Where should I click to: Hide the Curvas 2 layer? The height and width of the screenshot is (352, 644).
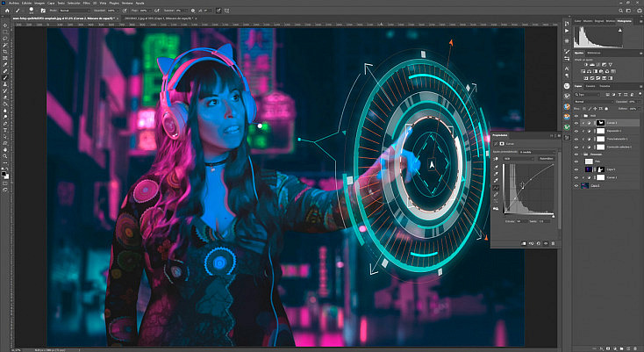576,123
